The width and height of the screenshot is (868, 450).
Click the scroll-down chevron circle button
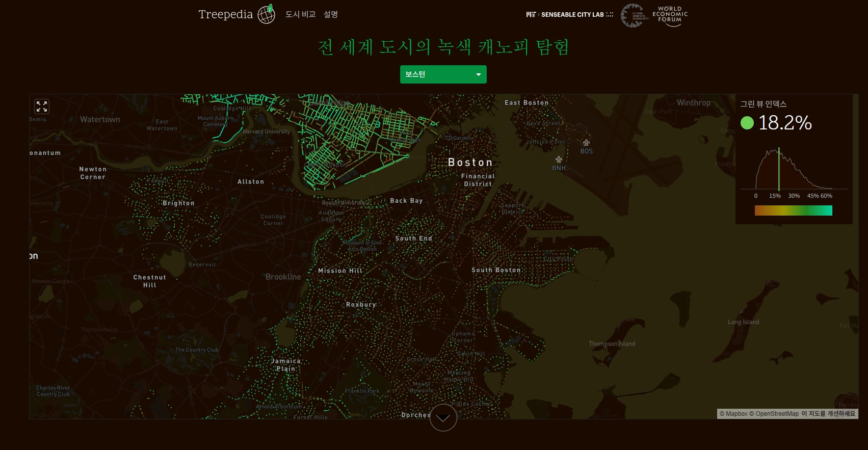coord(443,418)
